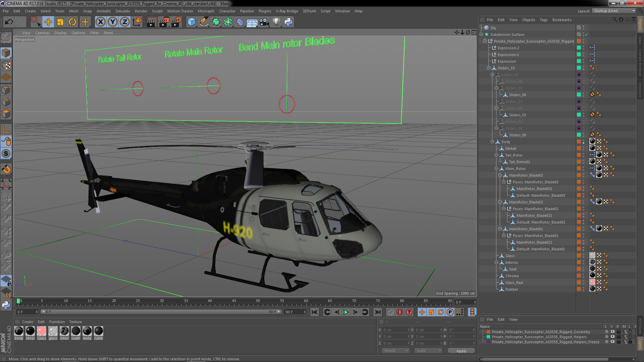The height and width of the screenshot is (362, 644).
Task: Select the Scale tool
Action: 60,22
